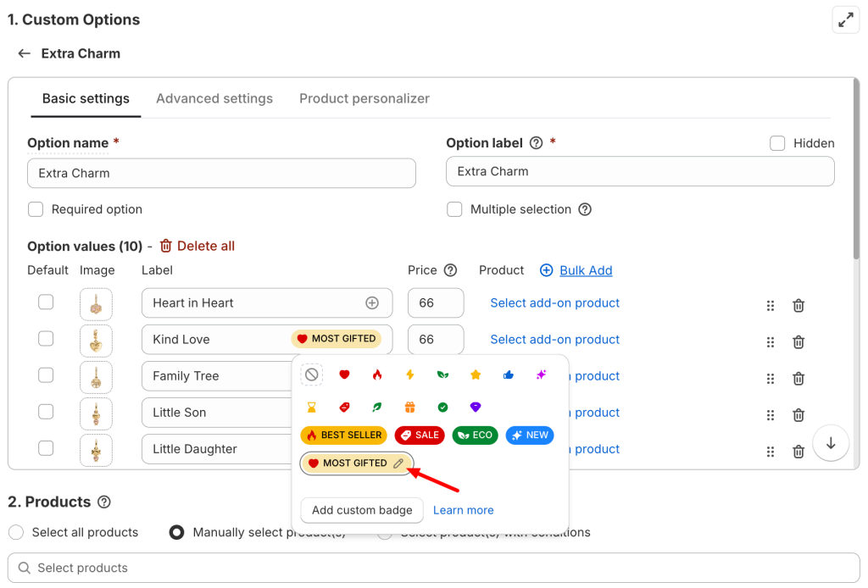
Task: Delete the Heart in Heart option row
Action: click(x=798, y=306)
